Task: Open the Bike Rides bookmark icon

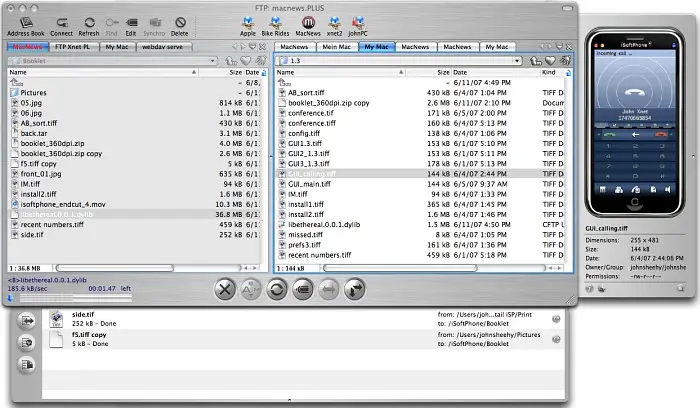Action: (x=275, y=26)
